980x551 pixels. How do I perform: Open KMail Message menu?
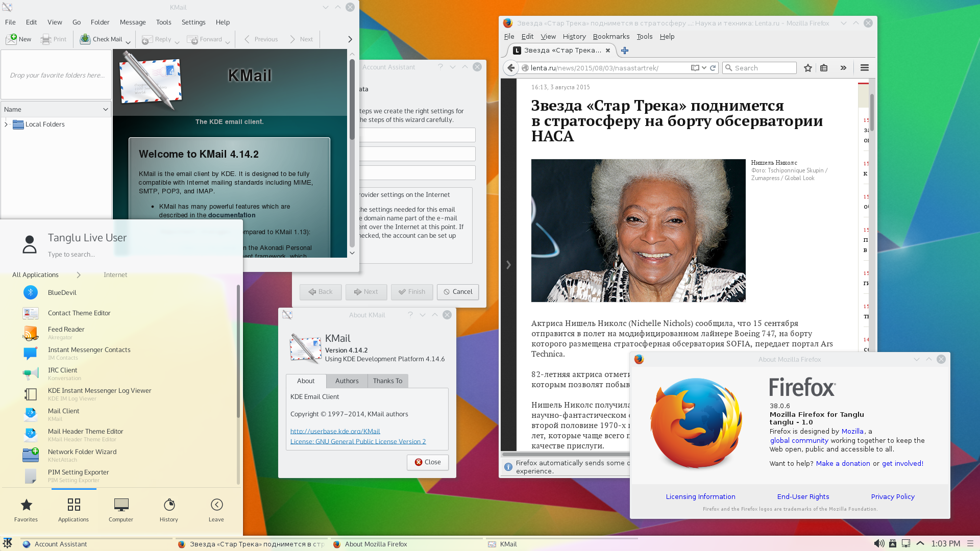click(133, 22)
